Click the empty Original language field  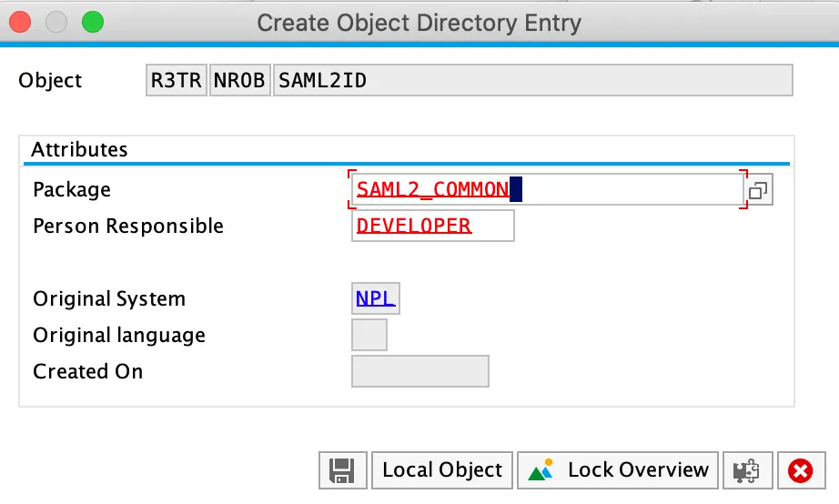pyautogui.click(x=369, y=335)
